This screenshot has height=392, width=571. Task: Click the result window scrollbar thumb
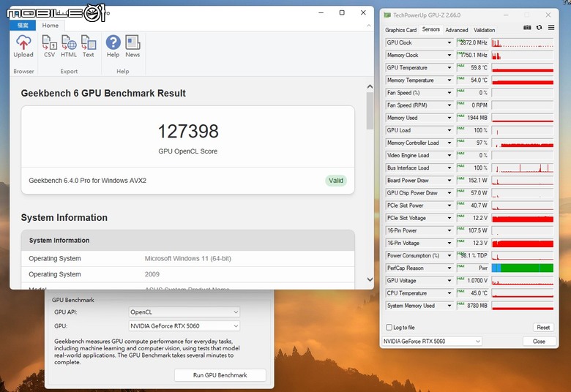point(370,110)
